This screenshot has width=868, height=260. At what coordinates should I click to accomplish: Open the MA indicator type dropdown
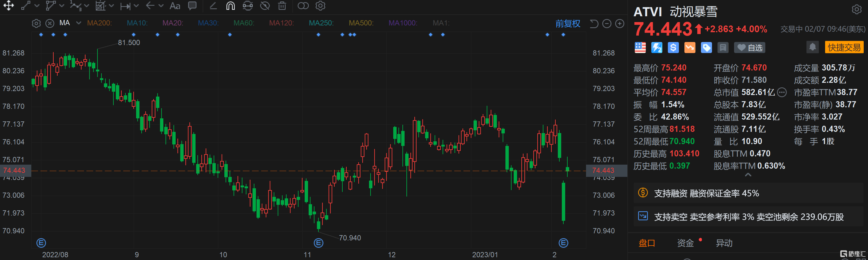pyautogui.click(x=78, y=23)
